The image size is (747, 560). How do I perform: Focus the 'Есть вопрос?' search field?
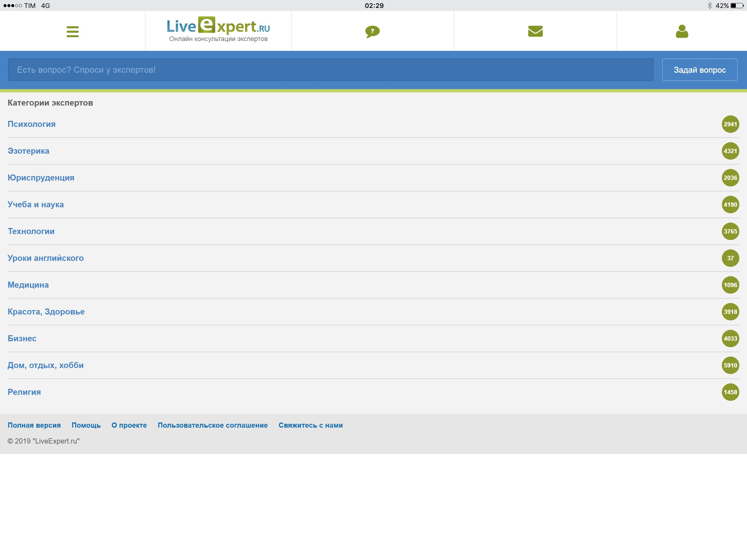(x=331, y=70)
